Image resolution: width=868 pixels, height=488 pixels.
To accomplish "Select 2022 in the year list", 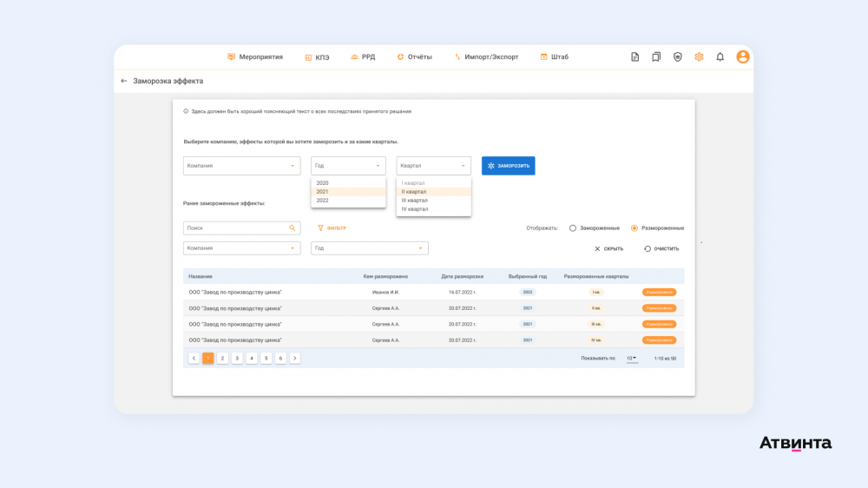I will tap(348, 201).
